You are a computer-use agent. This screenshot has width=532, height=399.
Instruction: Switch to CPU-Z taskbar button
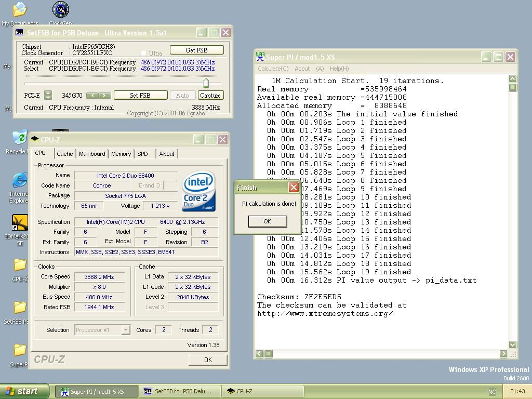262,391
